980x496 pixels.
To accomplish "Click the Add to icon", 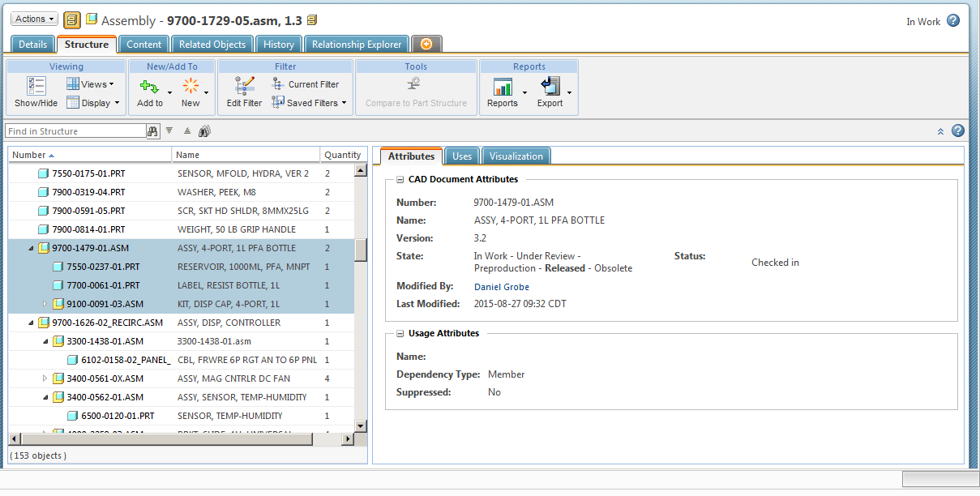I will click(148, 85).
